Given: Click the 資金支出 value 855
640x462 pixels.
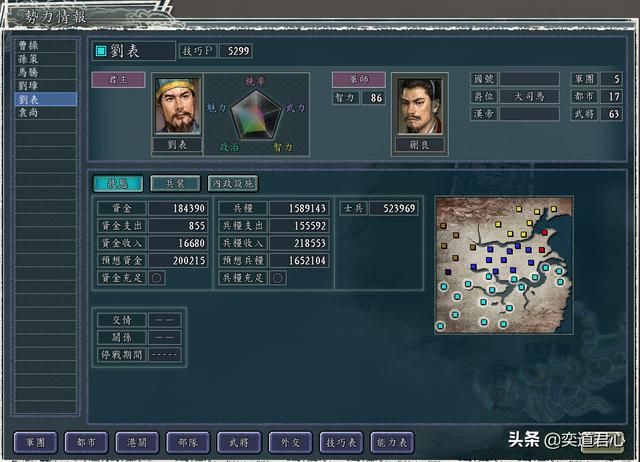Looking at the screenshot, I should tap(178, 226).
